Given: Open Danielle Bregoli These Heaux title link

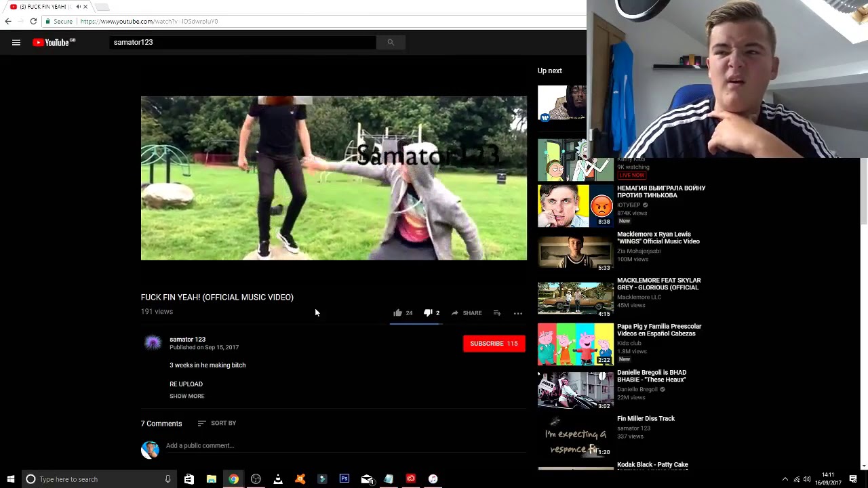Looking at the screenshot, I should pos(652,376).
